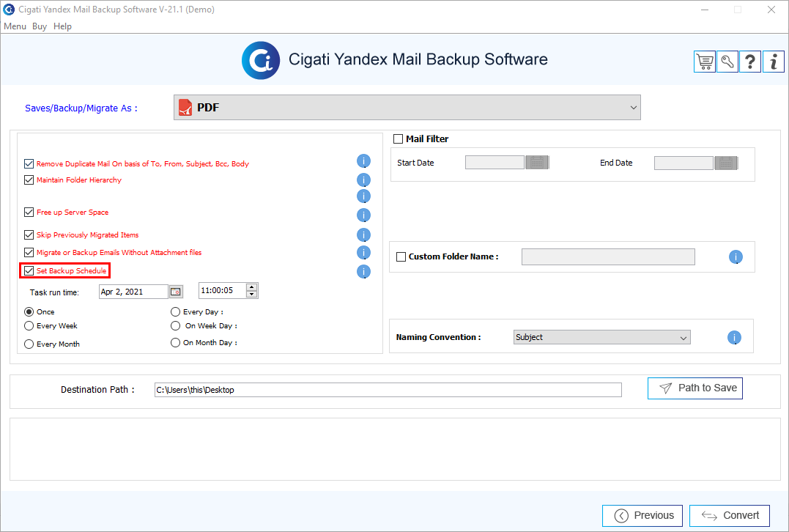
Task: Click the End Date field
Action: [684, 163]
